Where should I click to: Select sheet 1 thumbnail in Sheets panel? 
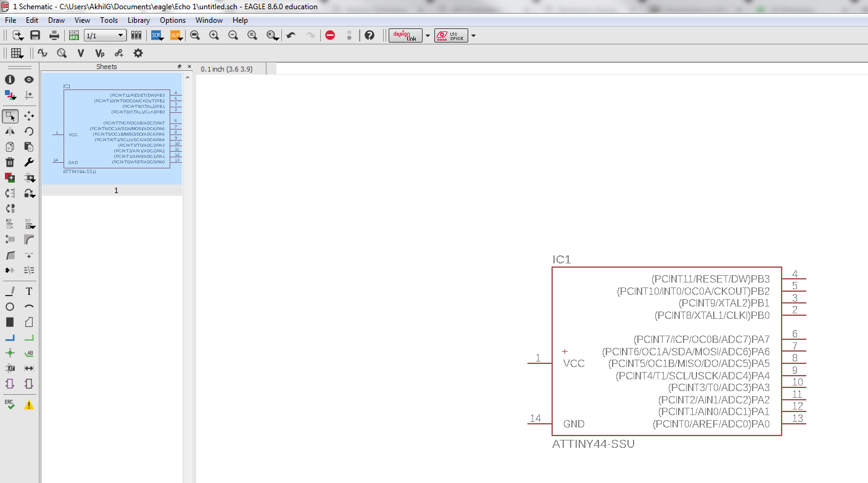tap(112, 128)
